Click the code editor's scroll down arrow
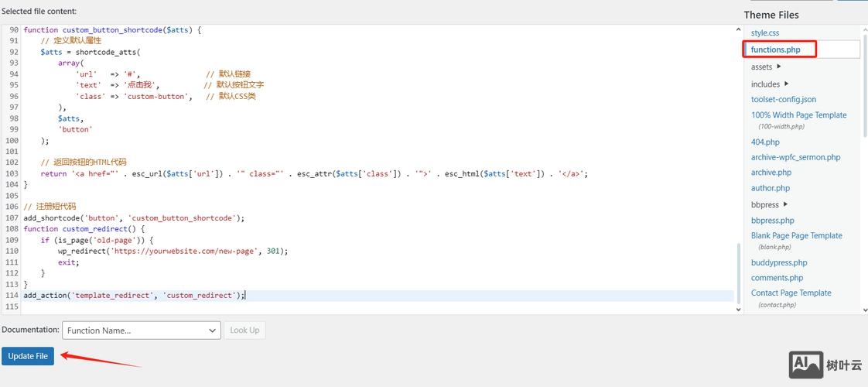The height and width of the screenshot is (387, 868). click(x=737, y=308)
